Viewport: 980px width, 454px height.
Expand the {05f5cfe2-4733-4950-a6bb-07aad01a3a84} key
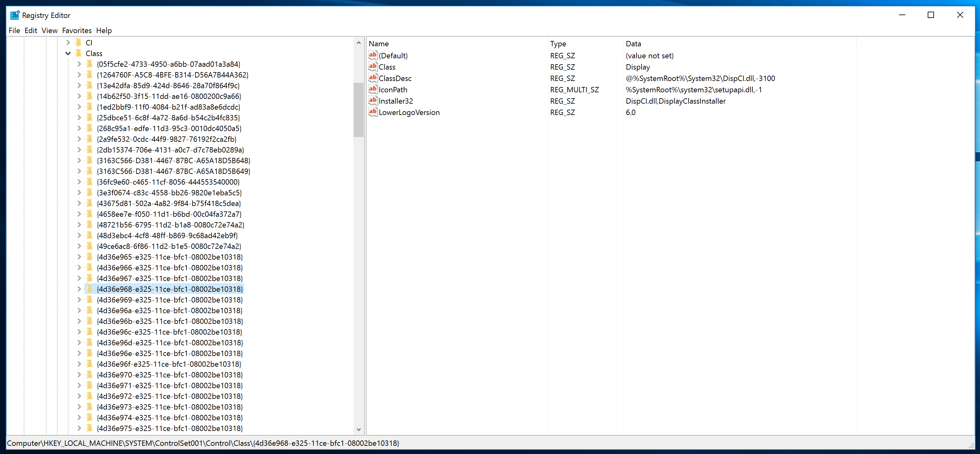pos(79,64)
